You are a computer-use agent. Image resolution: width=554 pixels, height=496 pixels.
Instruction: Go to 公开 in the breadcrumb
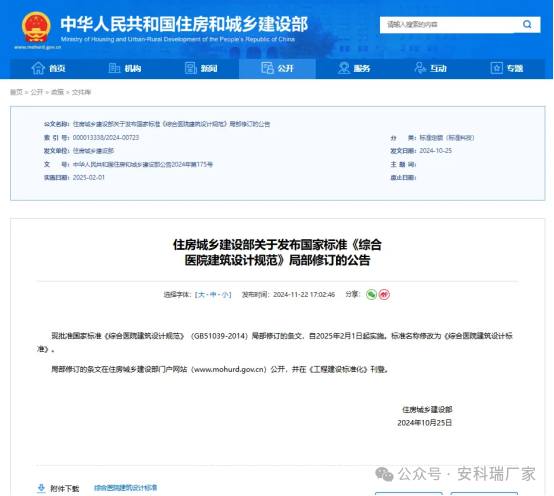coord(37,92)
